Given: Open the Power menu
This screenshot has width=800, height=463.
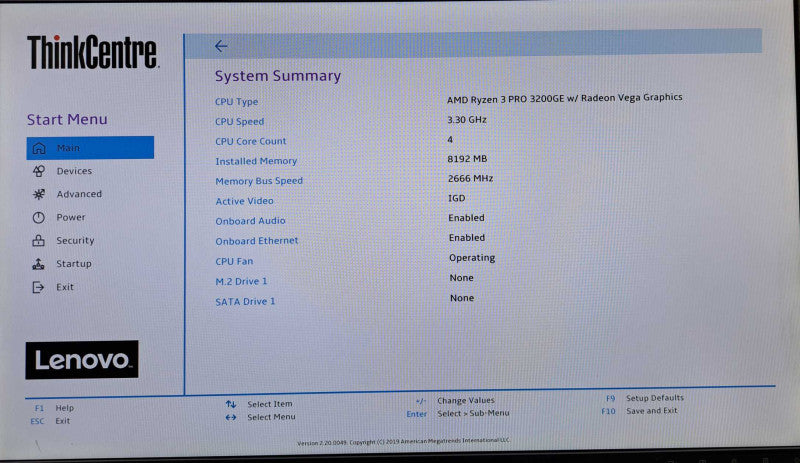Looking at the screenshot, I should [x=71, y=217].
